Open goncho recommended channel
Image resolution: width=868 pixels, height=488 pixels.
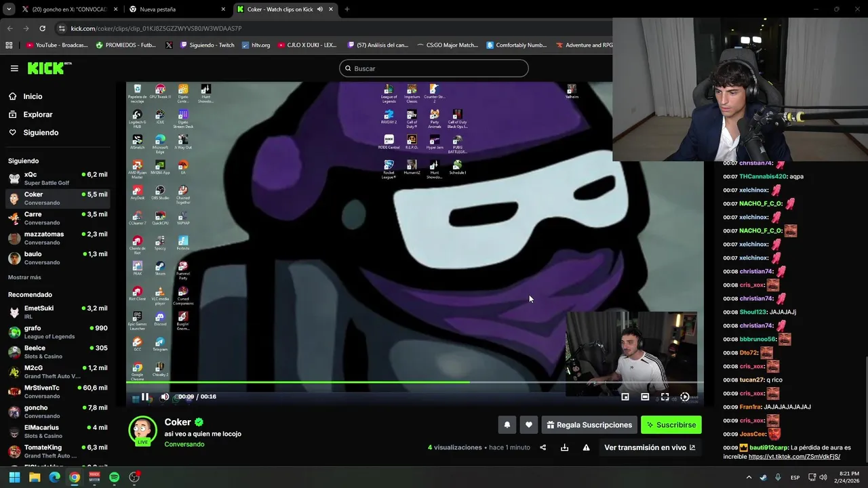pos(58,411)
